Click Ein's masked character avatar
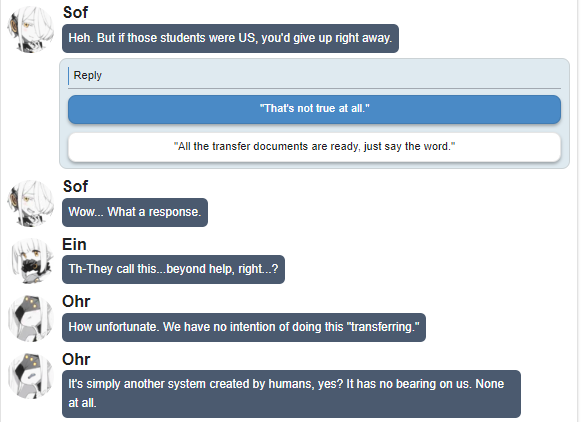The image size is (583, 422). 31,261
